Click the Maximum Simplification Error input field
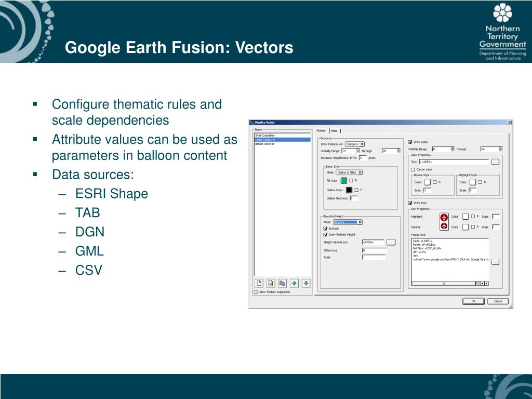Viewport: 532px width, 399px height. [x=362, y=158]
